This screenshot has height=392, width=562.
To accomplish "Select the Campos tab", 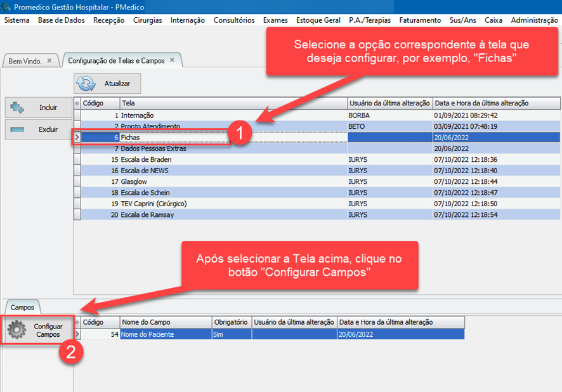I will tap(22, 307).
